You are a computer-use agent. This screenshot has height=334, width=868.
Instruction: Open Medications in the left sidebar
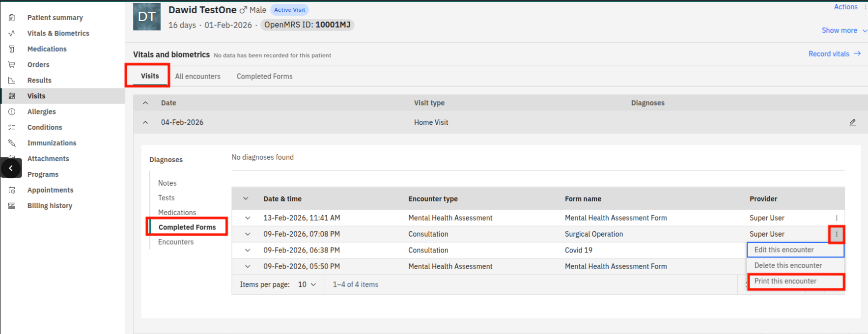coord(47,49)
